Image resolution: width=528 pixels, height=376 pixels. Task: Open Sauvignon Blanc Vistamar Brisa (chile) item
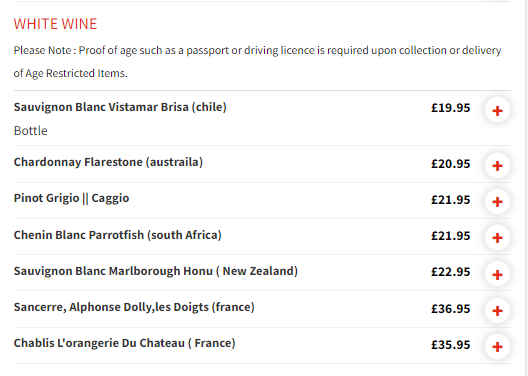coord(120,107)
